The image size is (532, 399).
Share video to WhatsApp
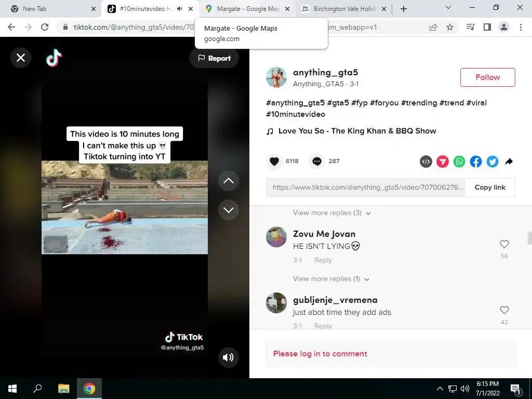[x=459, y=162]
